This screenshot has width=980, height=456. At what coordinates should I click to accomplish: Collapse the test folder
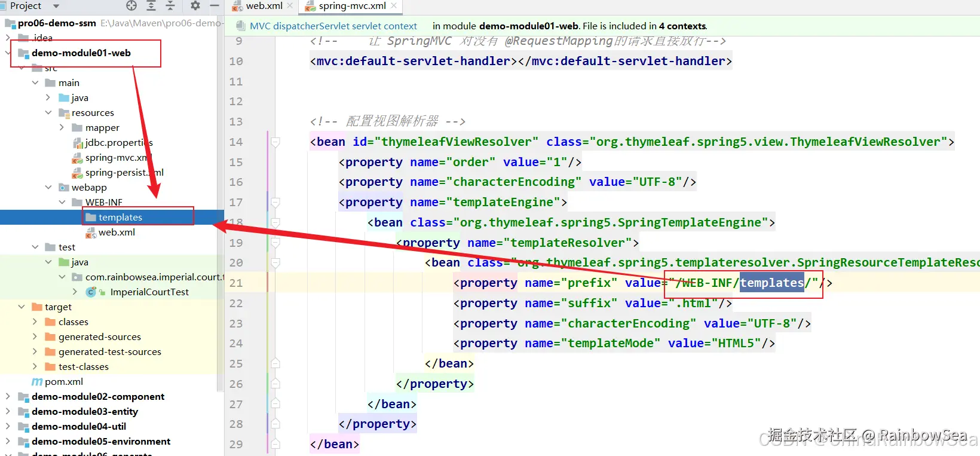tap(35, 247)
